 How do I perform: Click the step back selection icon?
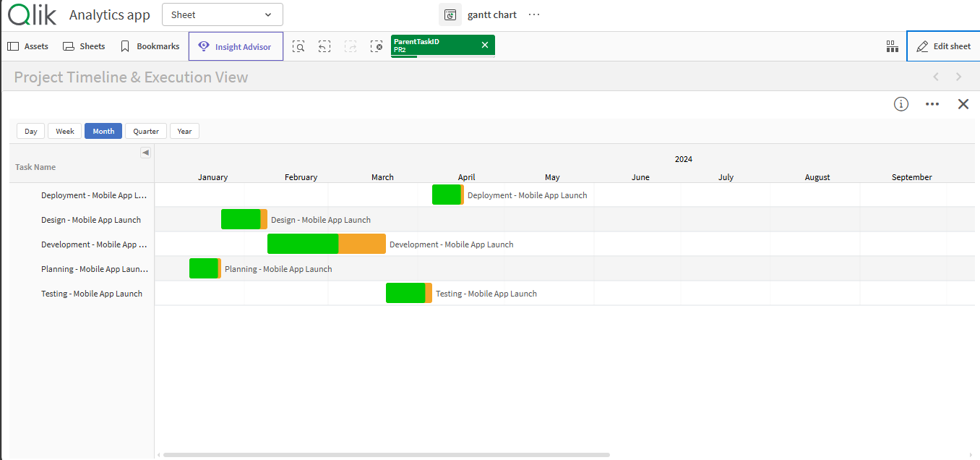[324, 46]
